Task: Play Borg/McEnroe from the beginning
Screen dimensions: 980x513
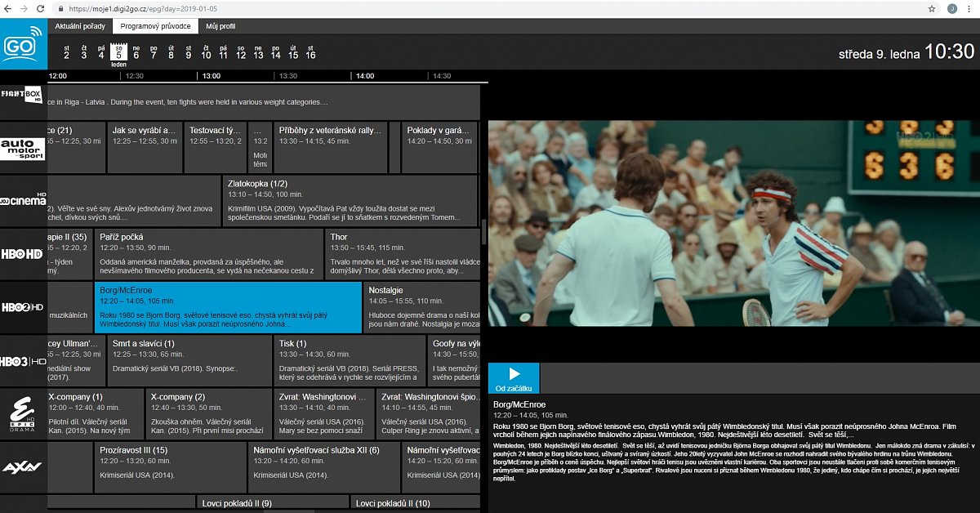Action: 514,378
